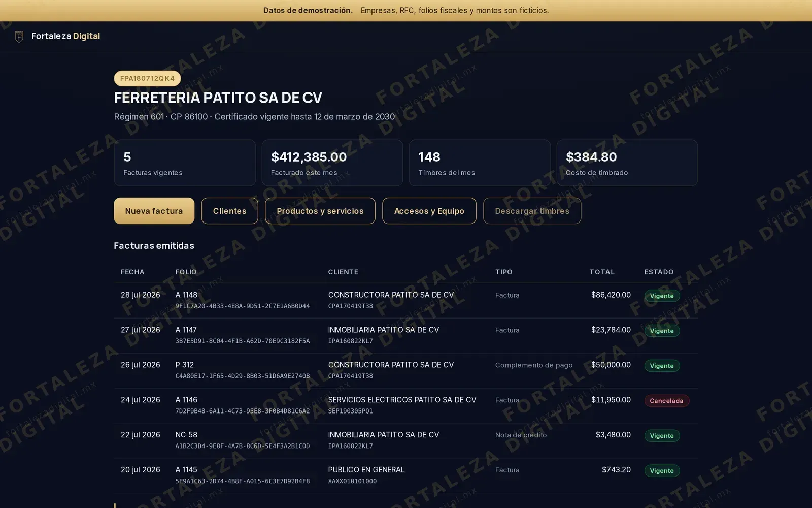The image size is (812, 508).
Task: Open invoice folio A 1147
Action: 186,330
